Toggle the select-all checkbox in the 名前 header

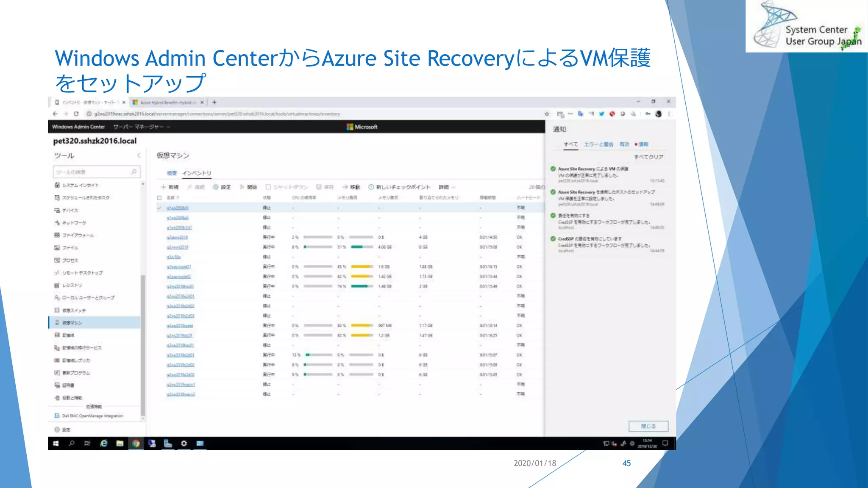click(x=159, y=198)
